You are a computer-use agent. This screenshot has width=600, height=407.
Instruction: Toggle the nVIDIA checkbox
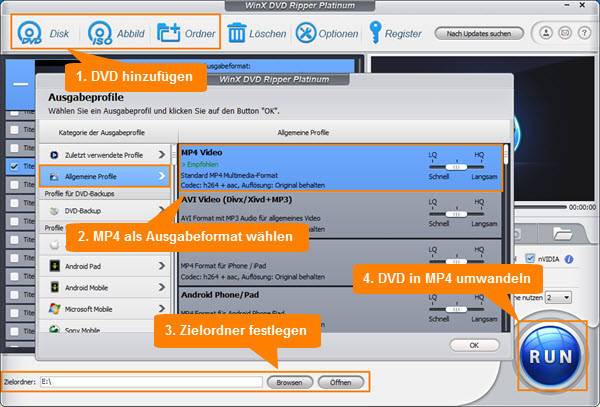coord(531,259)
